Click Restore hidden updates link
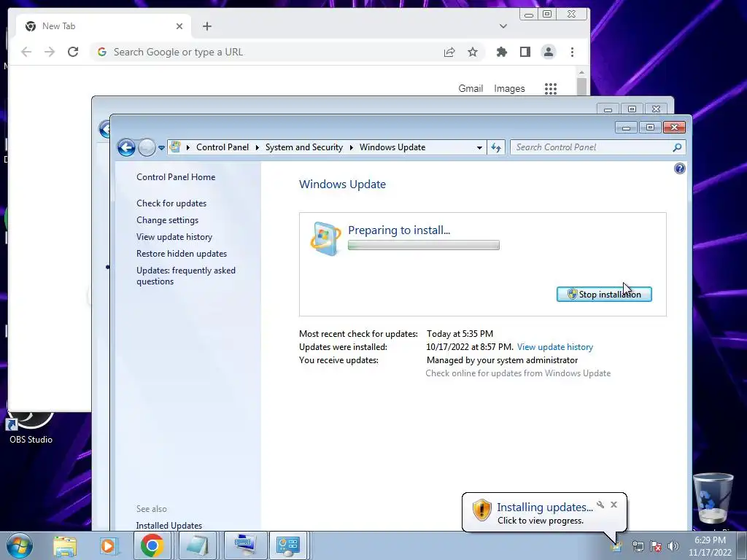 (182, 253)
